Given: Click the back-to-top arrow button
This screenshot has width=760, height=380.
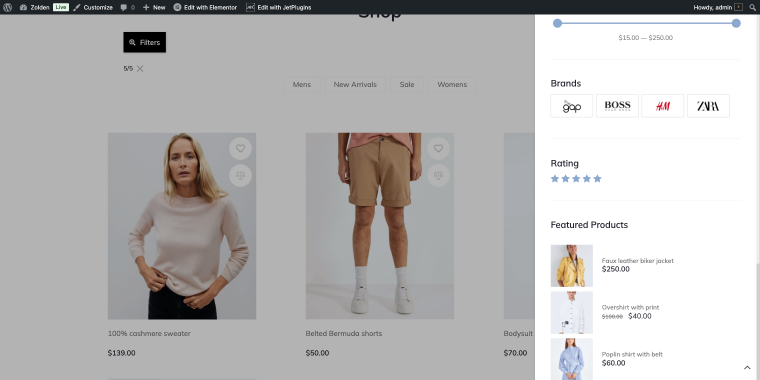Looking at the screenshot, I should 747,368.
